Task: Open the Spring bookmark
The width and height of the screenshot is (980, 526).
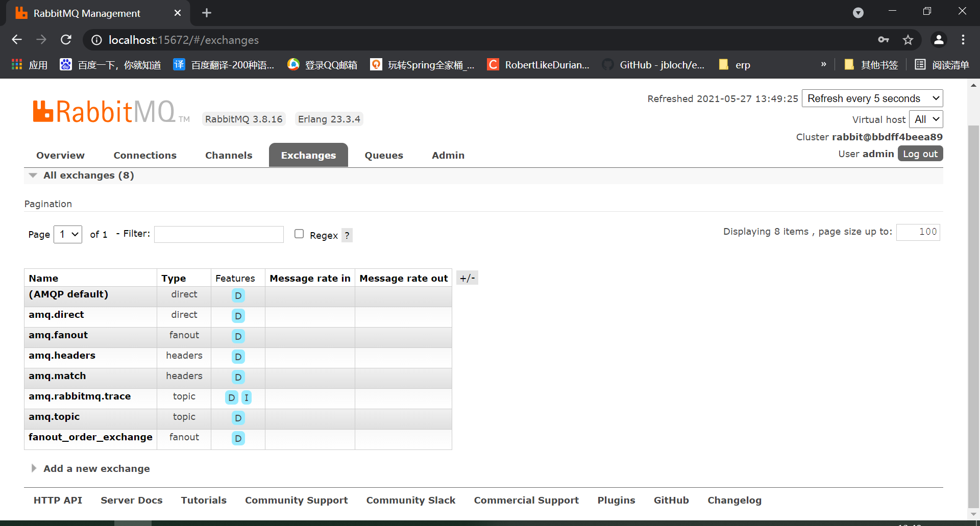Action: (x=423, y=65)
